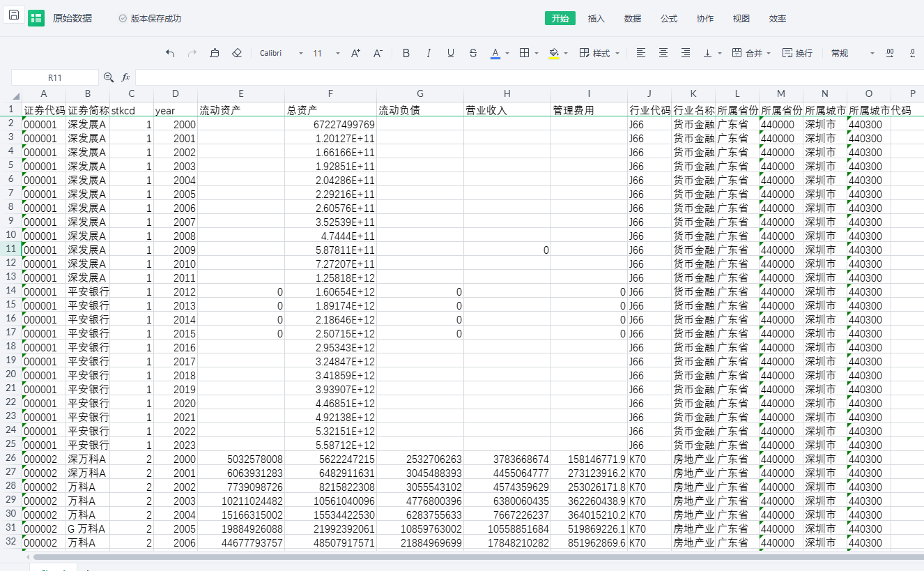Click the save icon at top left
Viewport: 924px width, 571px height.
pos(14,15)
